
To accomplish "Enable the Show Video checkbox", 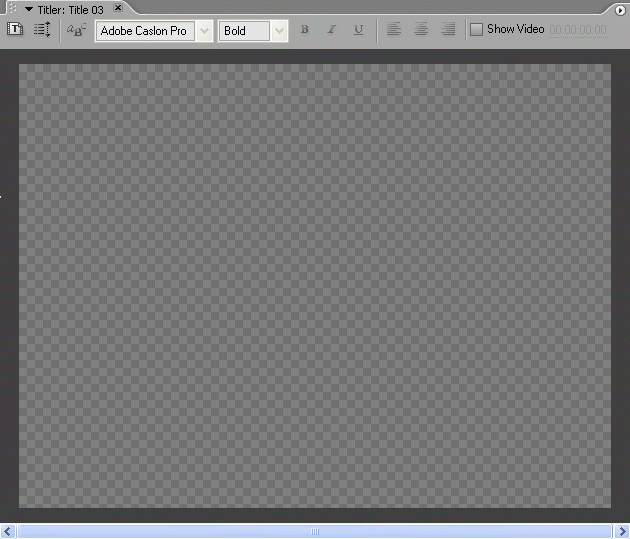I will click(x=477, y=29).
